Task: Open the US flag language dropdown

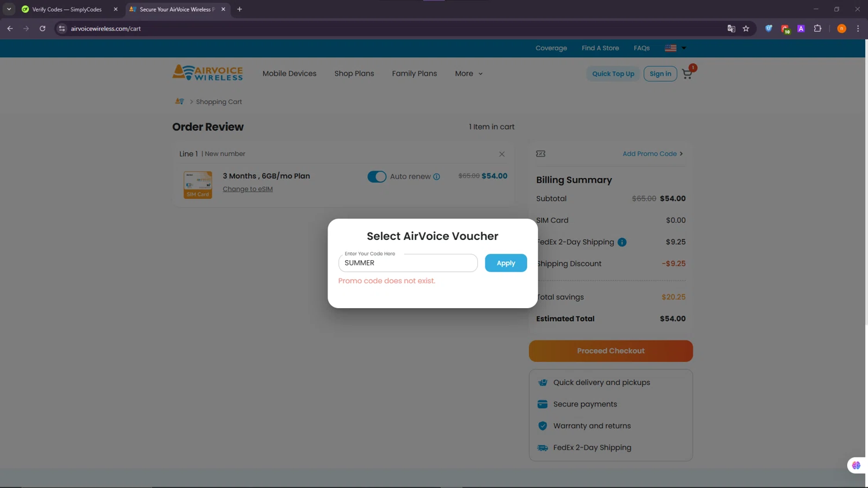Action: (x=675, y=48)
